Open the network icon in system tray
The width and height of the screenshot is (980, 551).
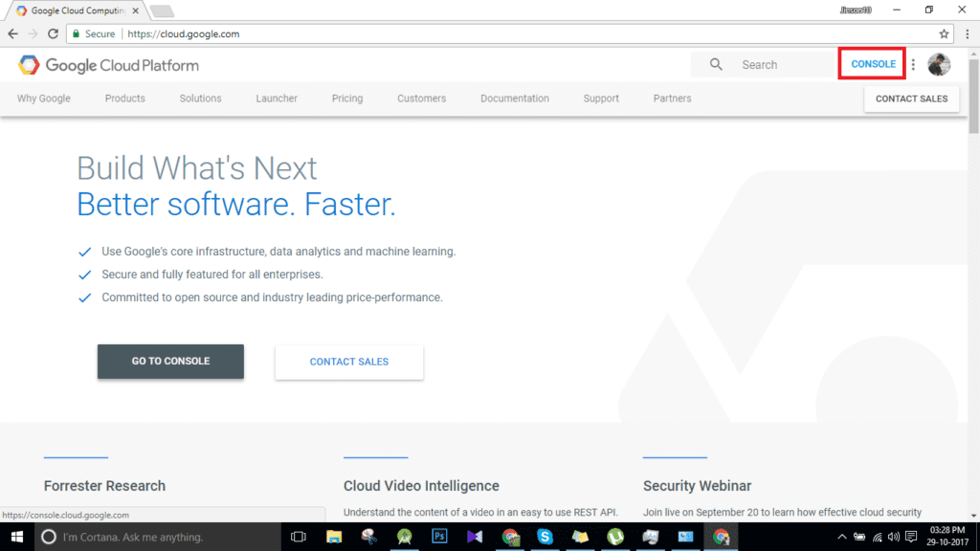(878, 538)
